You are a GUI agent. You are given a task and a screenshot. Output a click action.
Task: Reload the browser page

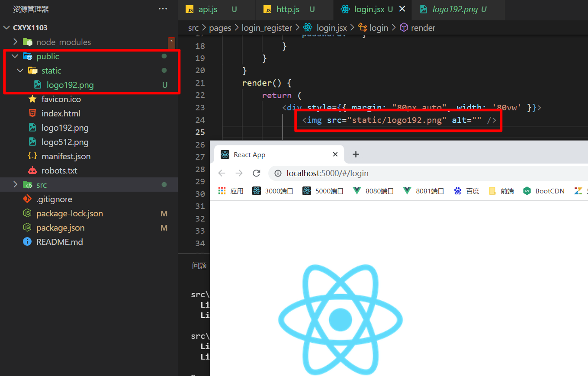[x=256, y=173]
